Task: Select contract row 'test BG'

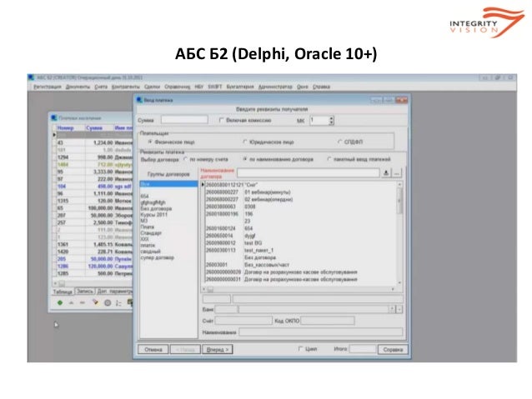Action: point(300,243)
